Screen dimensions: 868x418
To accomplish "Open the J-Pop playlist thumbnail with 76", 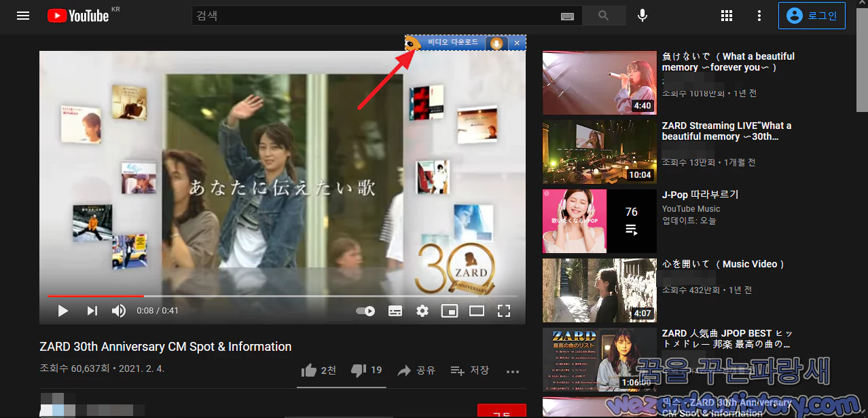I will (x=600, y=221).
